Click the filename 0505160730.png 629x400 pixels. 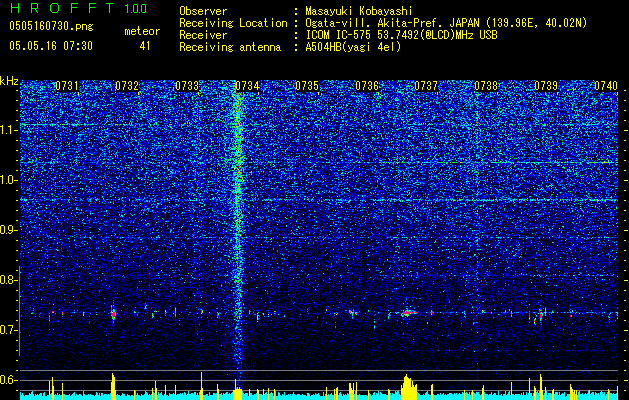(x=51, y=26)
